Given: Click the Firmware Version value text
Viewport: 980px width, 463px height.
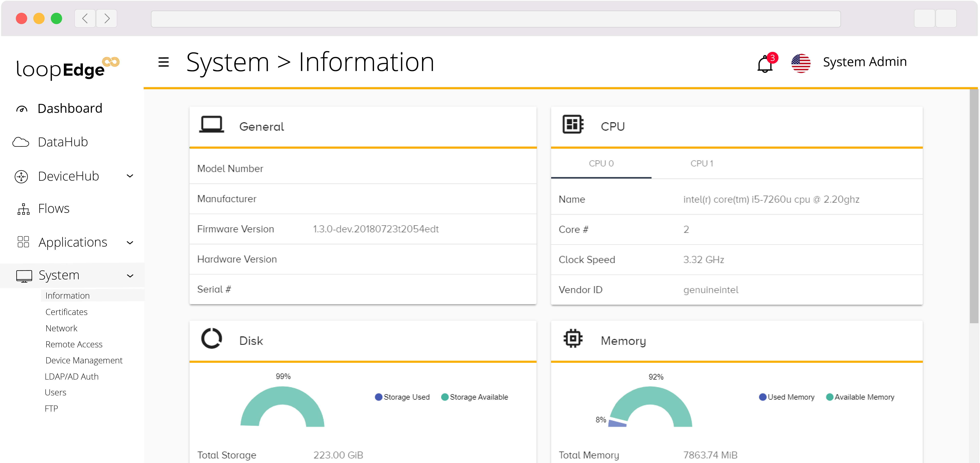Looking at the screenshot, I should click(376, 229).
